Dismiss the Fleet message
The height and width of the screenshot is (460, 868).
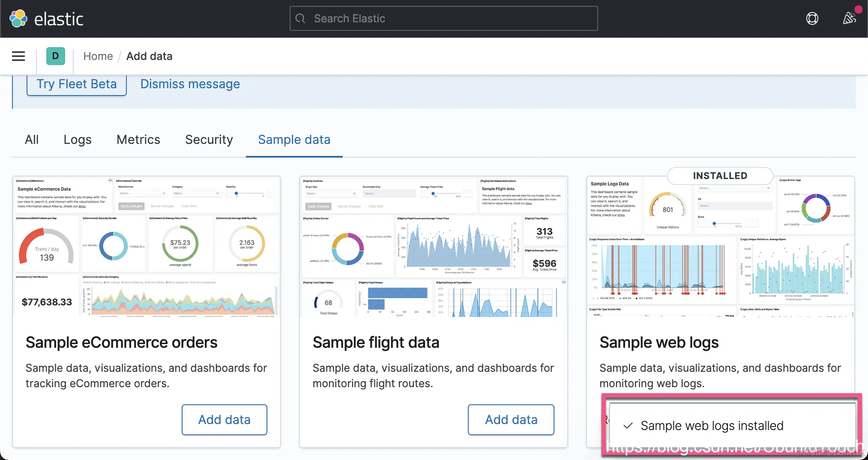[x=190, y=84]
